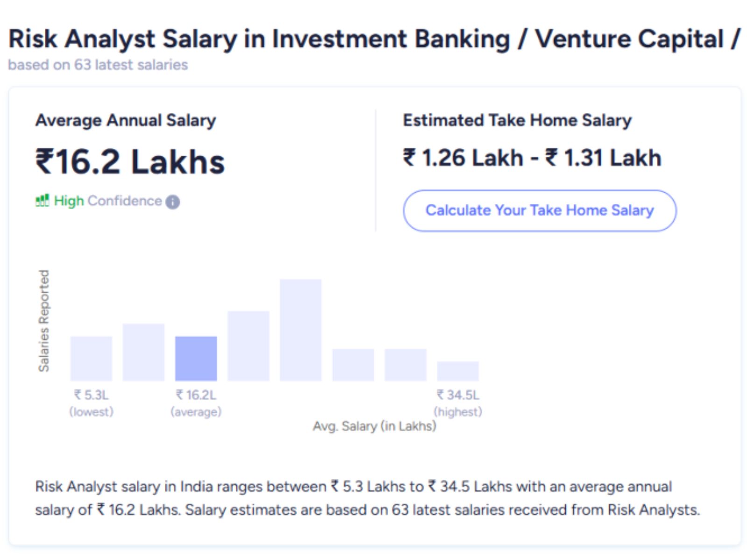Select the lowest salary bar labeled 5.3L
747x560 pixels.
[x=92, y=359]
